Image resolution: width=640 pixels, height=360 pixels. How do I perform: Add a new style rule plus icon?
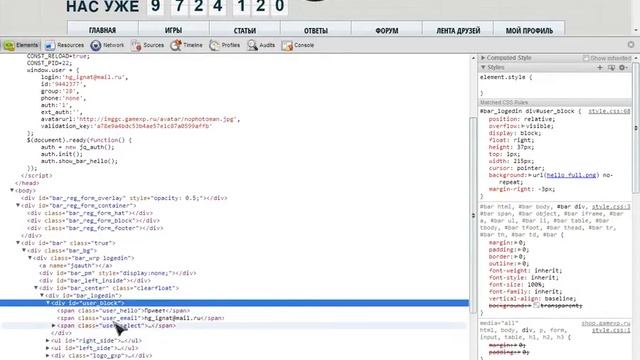pos(600,67)
